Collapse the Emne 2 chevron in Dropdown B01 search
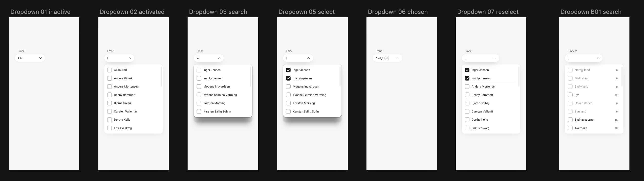The image size is (644, 181). (598, 58)
